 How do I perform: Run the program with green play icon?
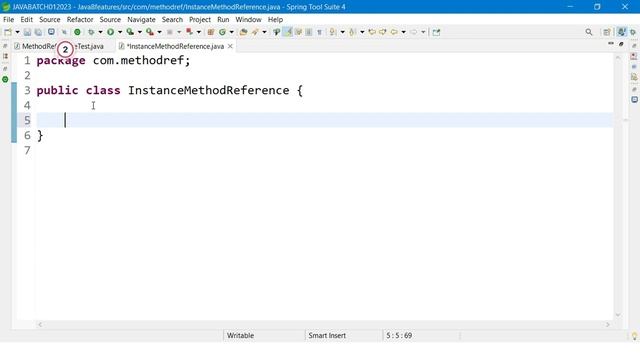[110, 32]
